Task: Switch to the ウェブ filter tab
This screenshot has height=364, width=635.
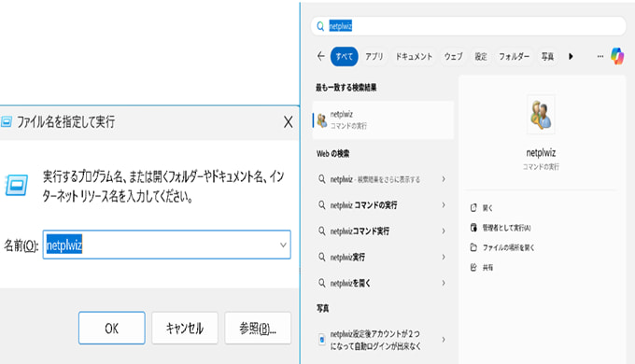Action: (x=453, y=56)
